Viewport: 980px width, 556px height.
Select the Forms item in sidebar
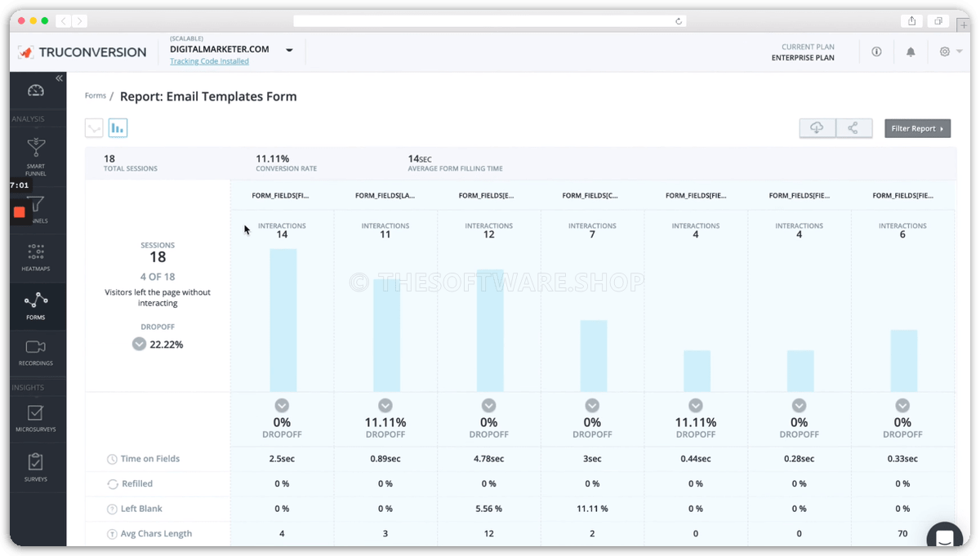(x=36, y=306)
